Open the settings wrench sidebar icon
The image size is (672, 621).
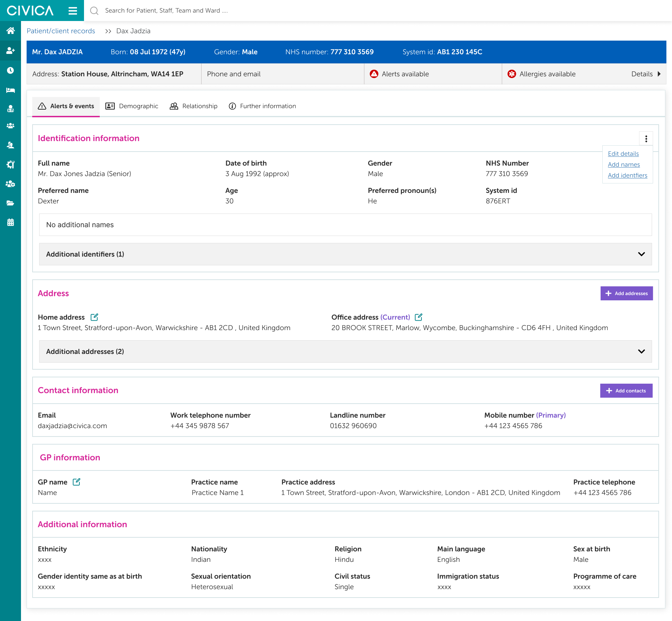pos(10,164)
